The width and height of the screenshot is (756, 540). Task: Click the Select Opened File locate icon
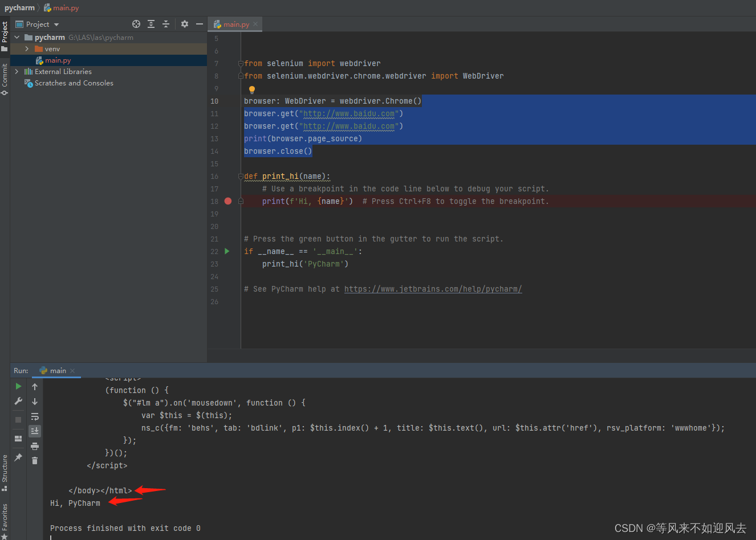click(136, 24)
